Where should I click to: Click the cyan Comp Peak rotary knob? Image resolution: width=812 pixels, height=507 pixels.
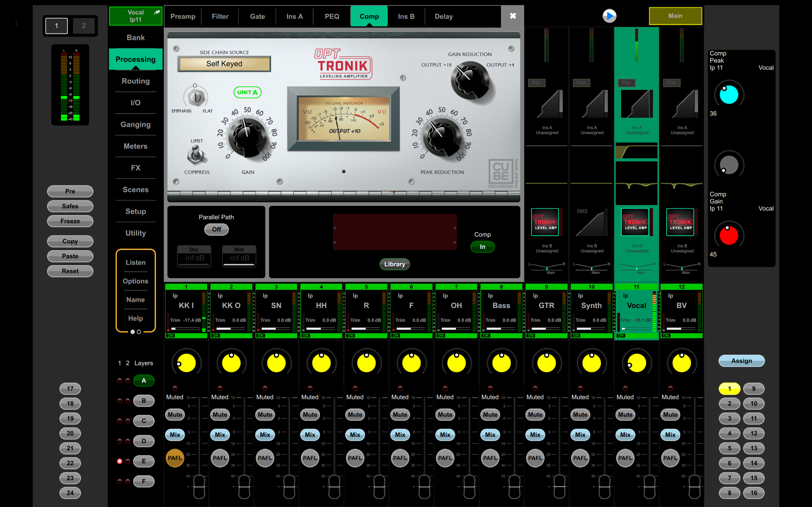point(729,95)
